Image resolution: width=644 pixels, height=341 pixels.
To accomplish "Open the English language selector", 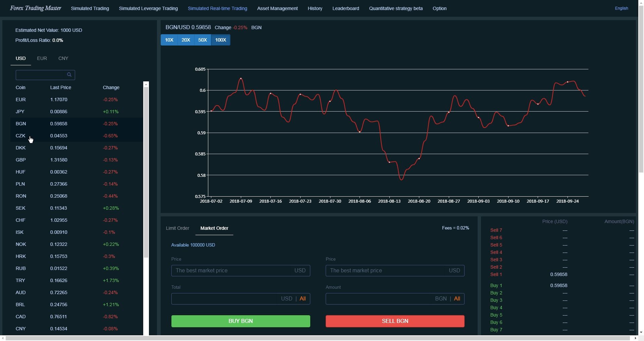I will [x=621, y=8].
